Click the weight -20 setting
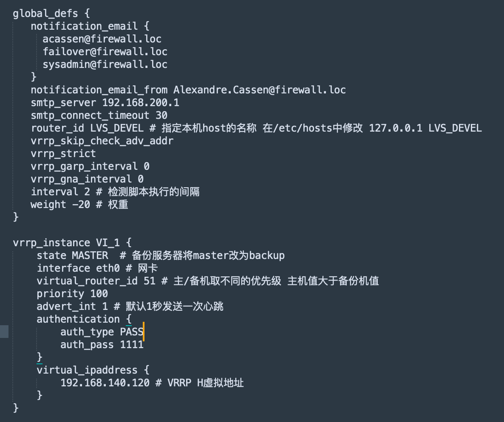Screen dimensions: 504x422 click(60, 204)
